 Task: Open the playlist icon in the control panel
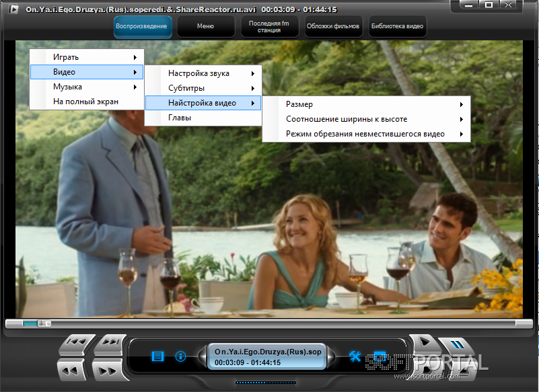click(157, 356)
